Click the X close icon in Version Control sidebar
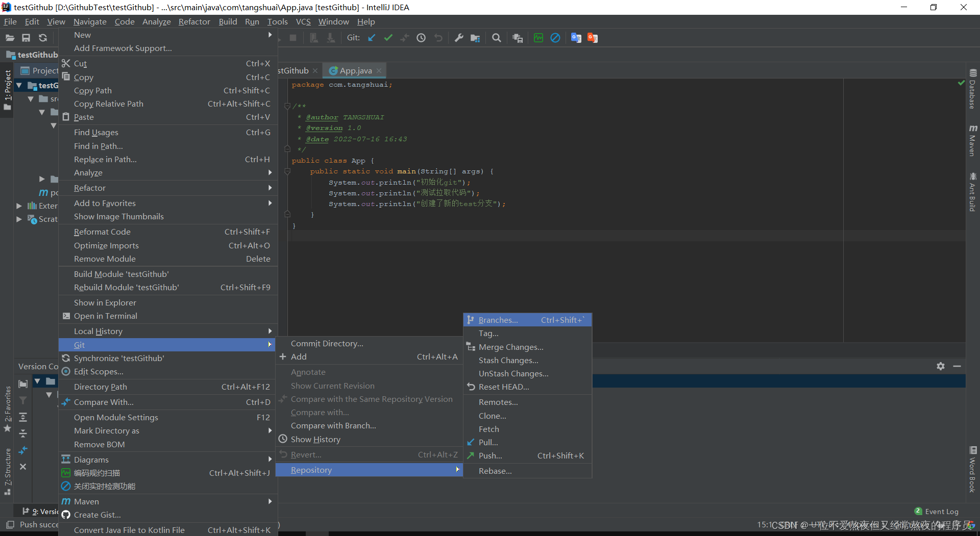 (23, 467)
